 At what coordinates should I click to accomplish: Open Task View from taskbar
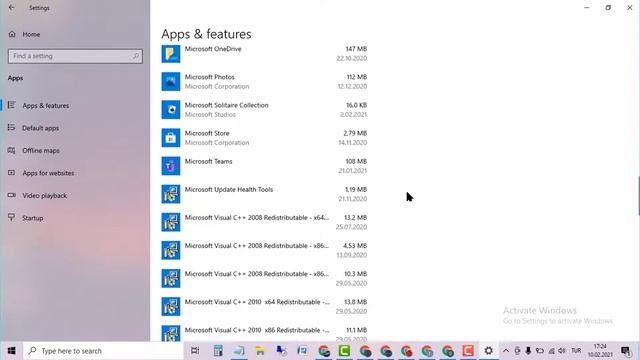196,351
